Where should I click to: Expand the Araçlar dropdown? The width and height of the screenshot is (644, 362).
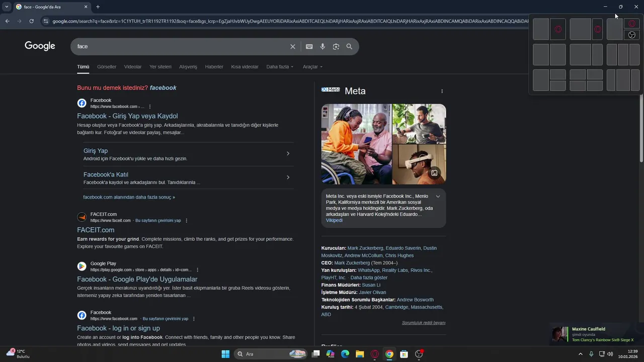(312, 66)
